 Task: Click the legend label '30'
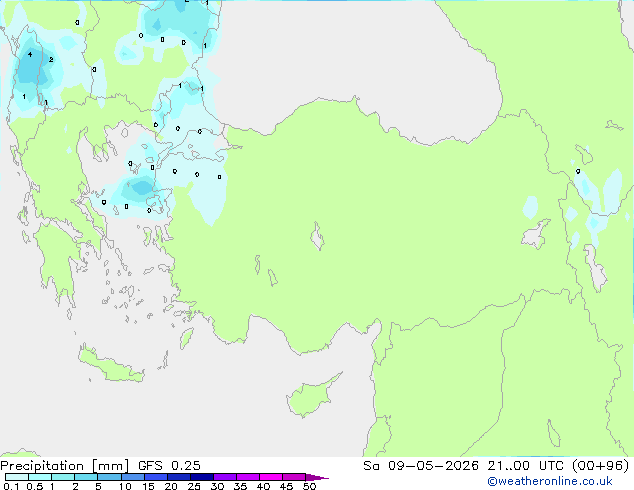pyautogui.click(x=217, y=486)
